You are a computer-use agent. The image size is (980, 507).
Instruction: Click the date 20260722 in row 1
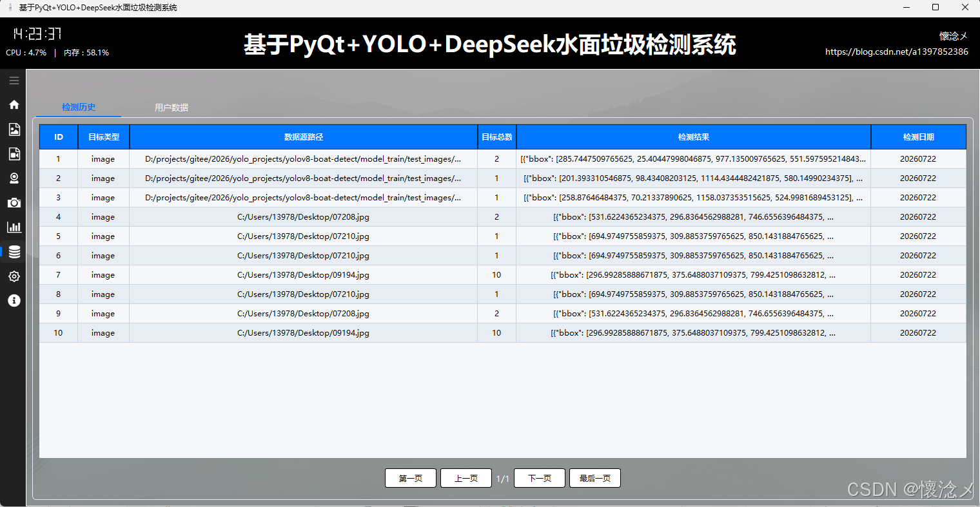[x=918, y=159]
